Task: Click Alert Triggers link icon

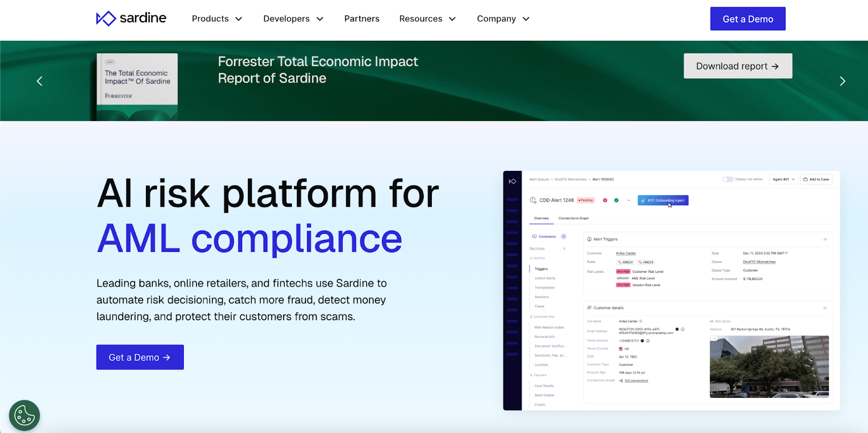Action: coord(825,239)
